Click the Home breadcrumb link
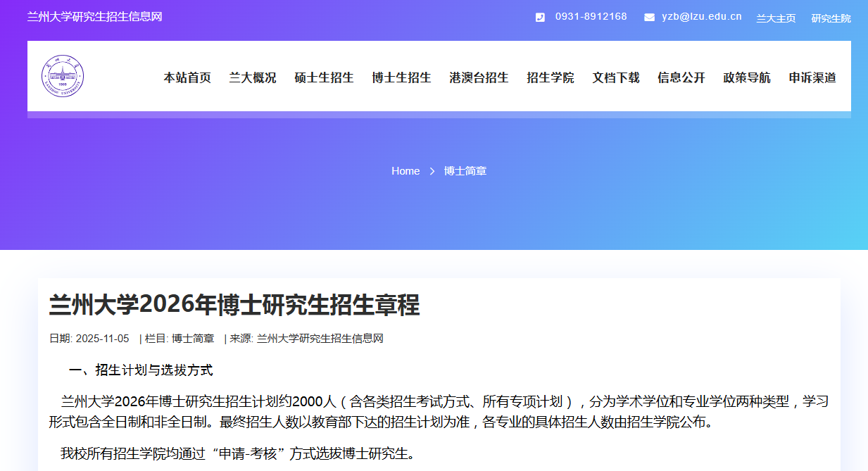 point(405,171)
